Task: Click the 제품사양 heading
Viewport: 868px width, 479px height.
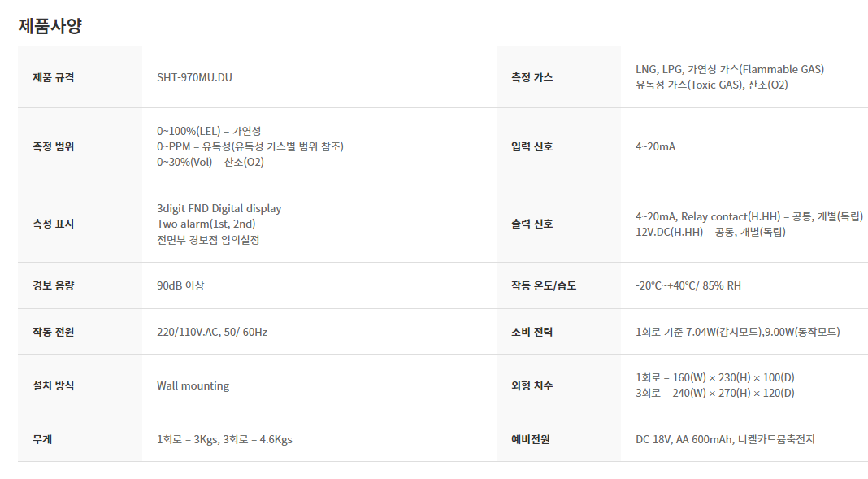Action: (x=50, y=26)
